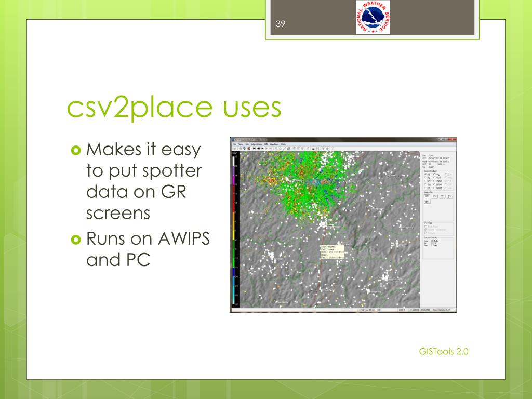The width and height of the screenshot is (532, 399).
Task: Open the View menu
Action: coord(241,144)
